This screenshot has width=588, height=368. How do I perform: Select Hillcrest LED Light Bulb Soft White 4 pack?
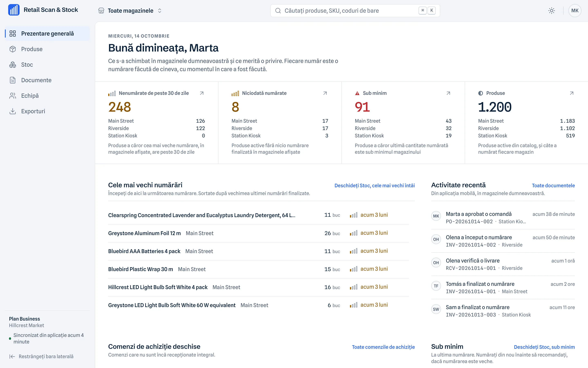point(258,287)
